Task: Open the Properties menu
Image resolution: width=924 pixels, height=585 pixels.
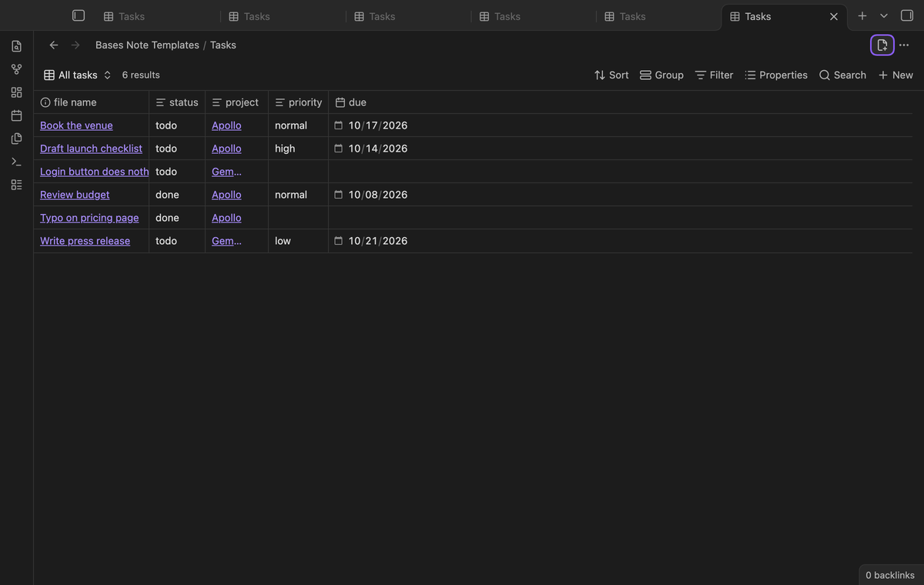Action: [776, 75]
